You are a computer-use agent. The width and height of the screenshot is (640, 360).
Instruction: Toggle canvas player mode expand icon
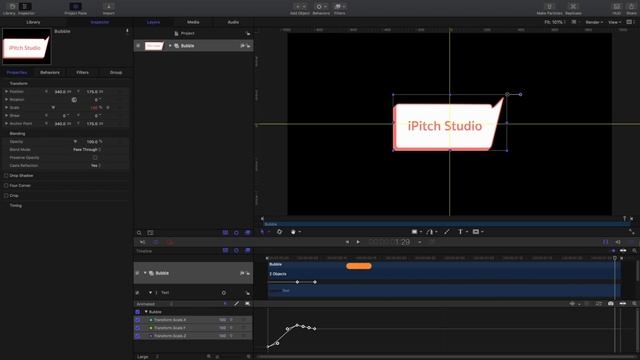tap(632, 232)
